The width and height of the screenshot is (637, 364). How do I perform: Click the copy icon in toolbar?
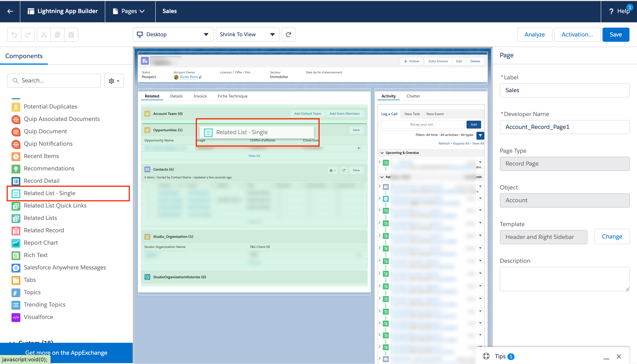[58, 34]
